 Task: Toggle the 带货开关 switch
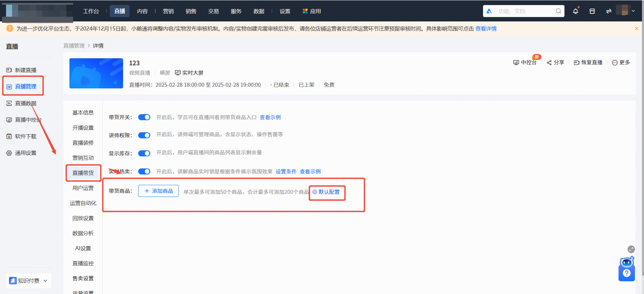tap(144, 117)
